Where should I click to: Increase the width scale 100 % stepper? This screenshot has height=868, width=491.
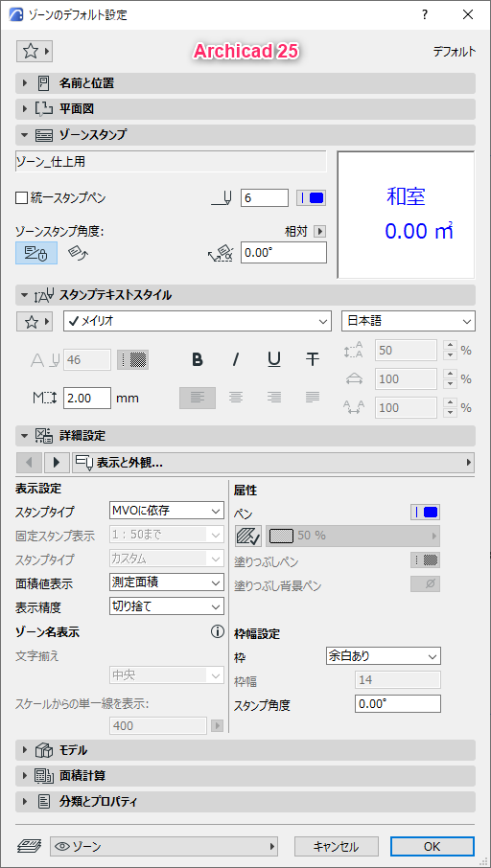tap(451, 375)
